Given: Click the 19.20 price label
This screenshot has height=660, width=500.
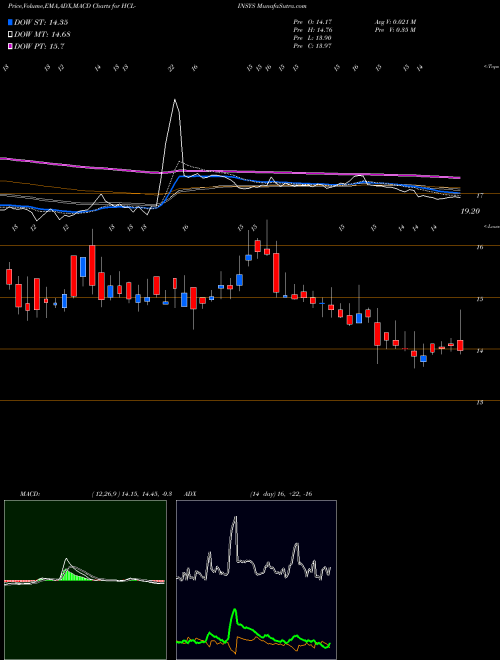Looking at the screenshot, I should point(470,211).
